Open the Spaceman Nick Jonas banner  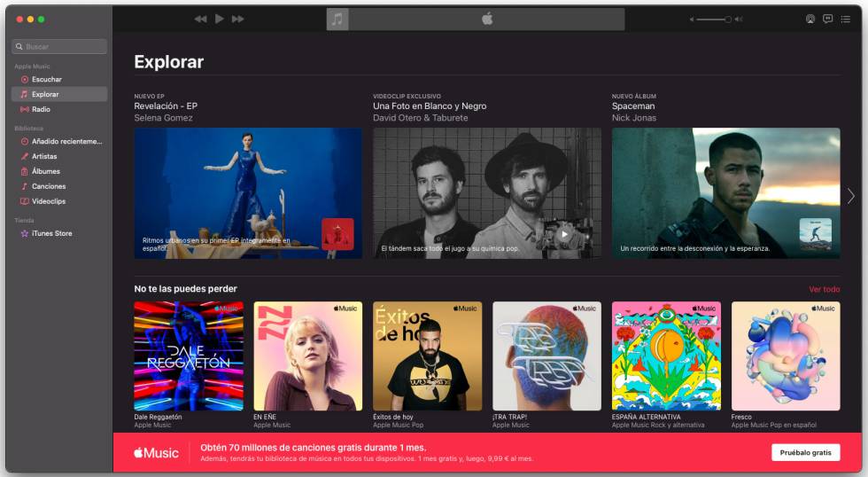click(x=725, y=193)
